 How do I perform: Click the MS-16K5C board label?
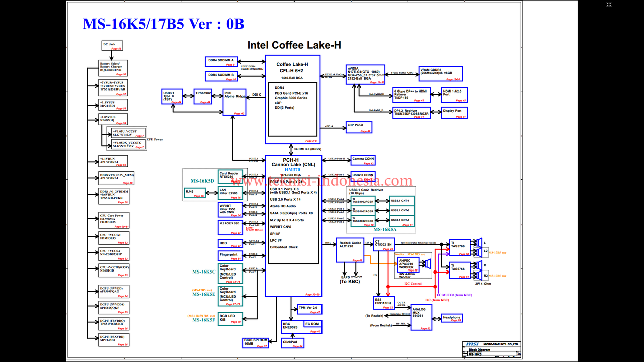(x=204, y=272)
